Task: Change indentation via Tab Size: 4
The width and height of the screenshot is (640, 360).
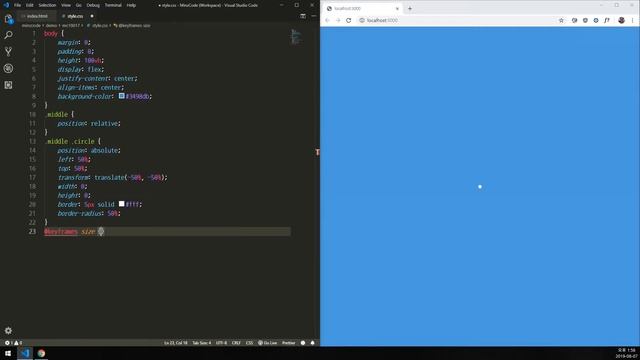Action: [x=202, y=343]
